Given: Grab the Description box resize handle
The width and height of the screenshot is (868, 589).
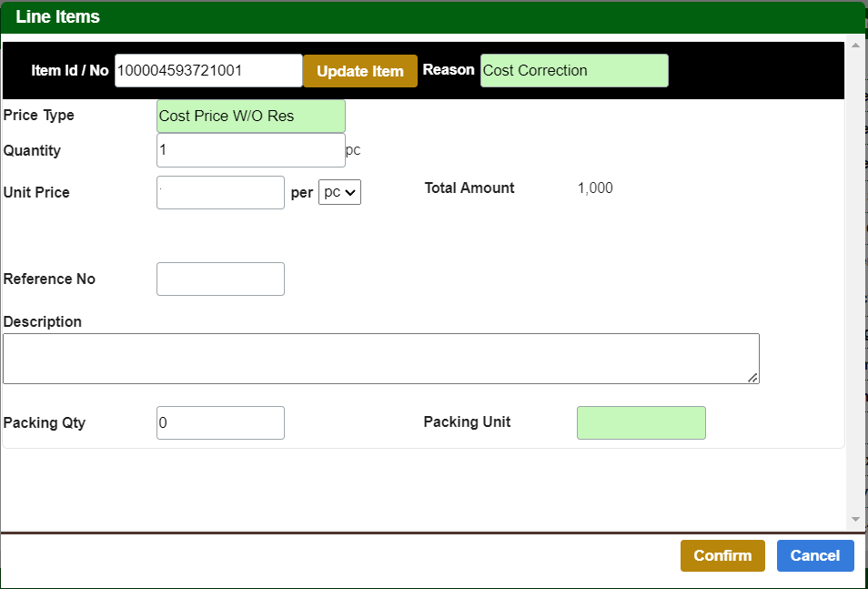Looking at the screenshot, I should pyautogui.click(x=752, y=378).
